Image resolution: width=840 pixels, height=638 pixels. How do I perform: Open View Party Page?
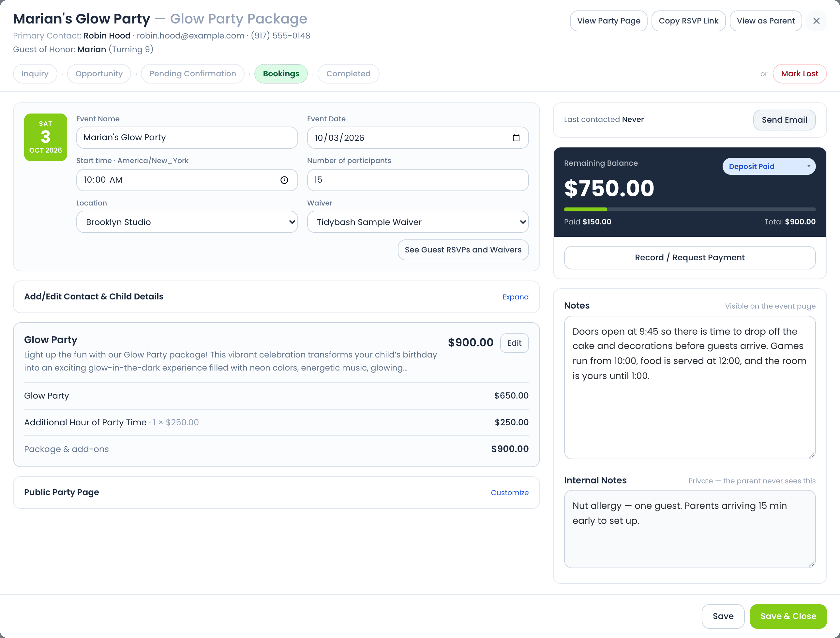coord(608,21)
